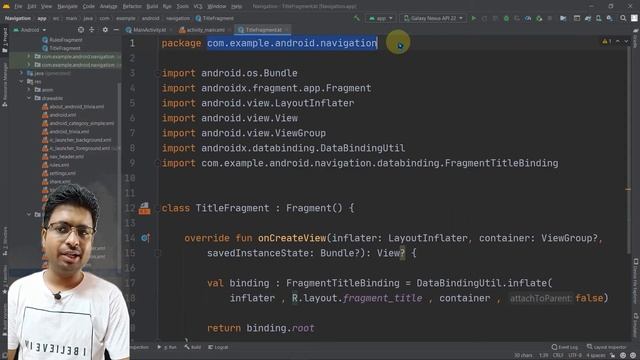Expand the anim folder

29,89
